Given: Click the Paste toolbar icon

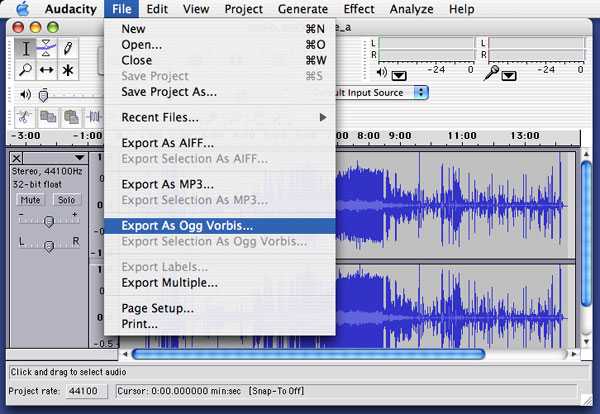Looking at the screenshot, I should pyautogui.click(x=71, y=117).
